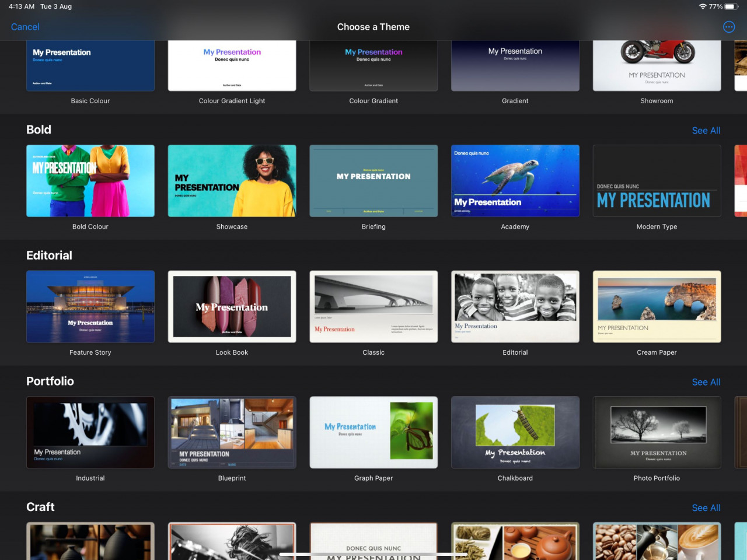Select the Colour Gradient theme thumbnail
The height and width of the screenshot is (560, 747).
[x=373, y=66]
